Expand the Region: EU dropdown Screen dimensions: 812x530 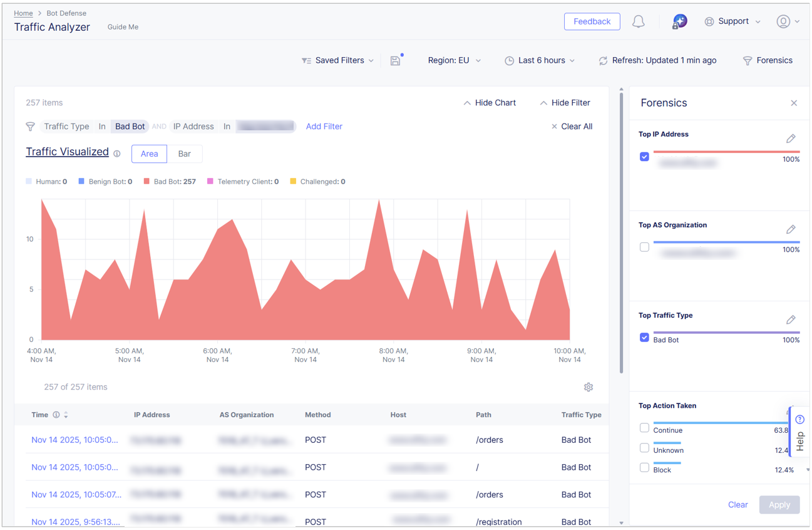click(x=454, y=61)
